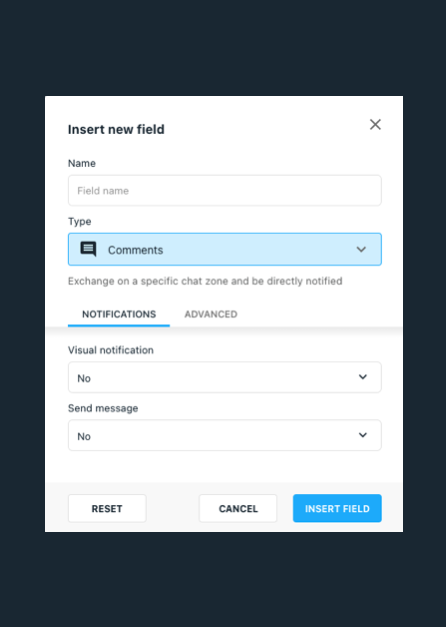This screenshot has width=446, height=627.
Task: Open the Send message chevron arrow
Action: pos(363,435)
